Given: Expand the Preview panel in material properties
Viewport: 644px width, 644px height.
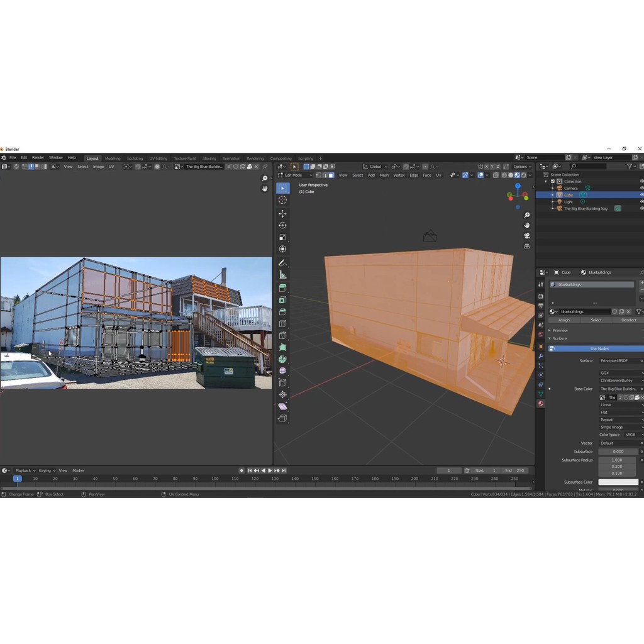Looking at the screenshot, I should (560, 330).
